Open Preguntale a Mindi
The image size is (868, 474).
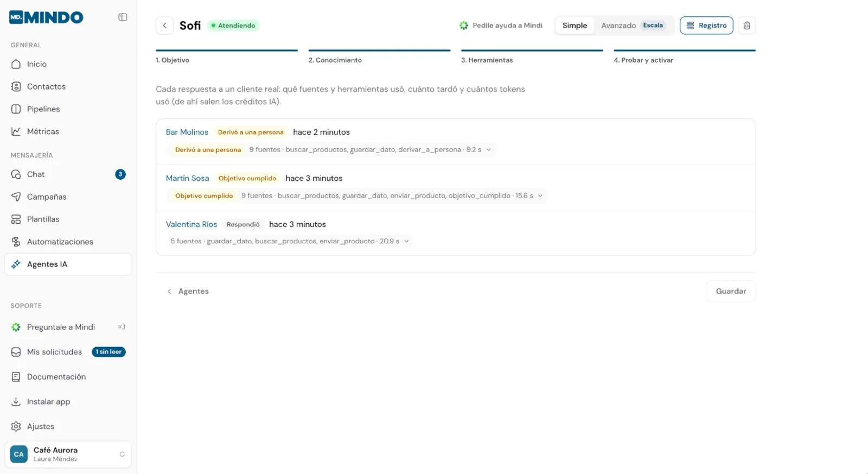pos(68,327)
